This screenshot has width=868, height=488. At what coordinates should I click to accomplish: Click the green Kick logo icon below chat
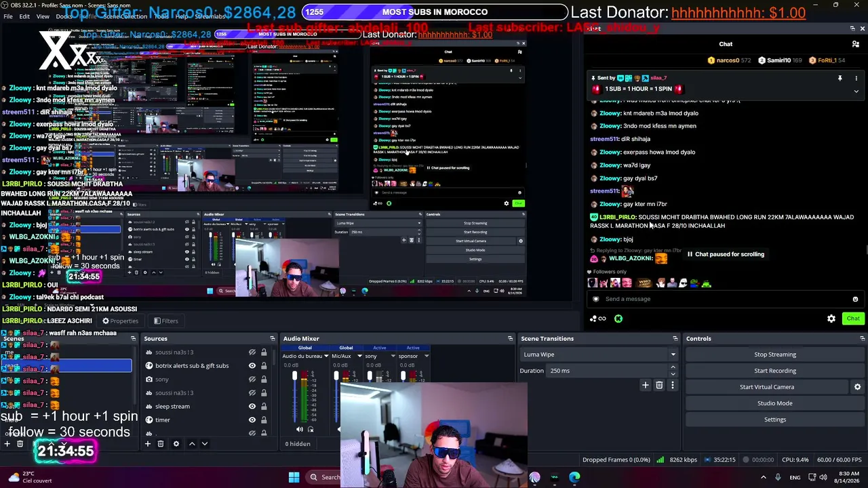(618, 319)
